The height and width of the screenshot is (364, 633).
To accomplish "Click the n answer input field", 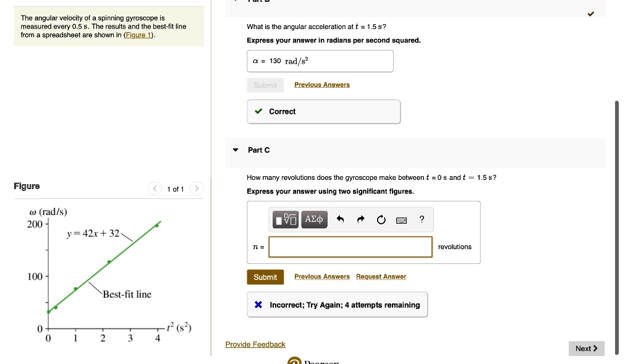I will pyautogui.click(x=350, y=247).
